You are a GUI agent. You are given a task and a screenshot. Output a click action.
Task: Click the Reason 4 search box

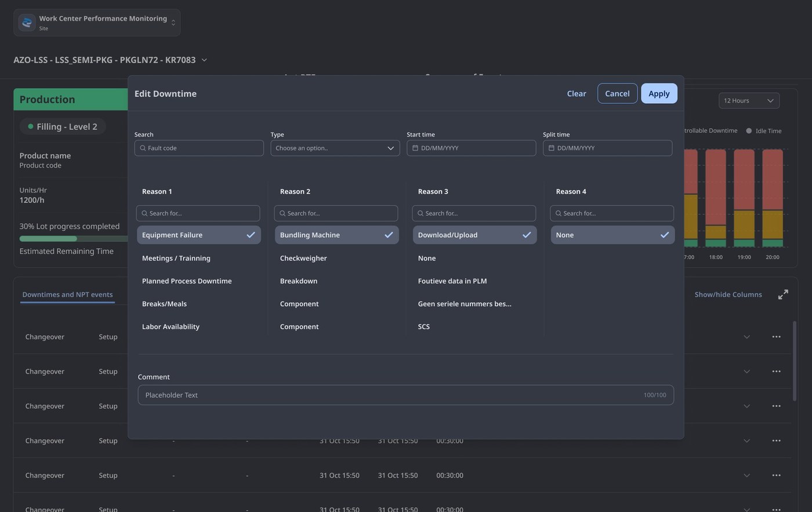click(x=612, y=213)
